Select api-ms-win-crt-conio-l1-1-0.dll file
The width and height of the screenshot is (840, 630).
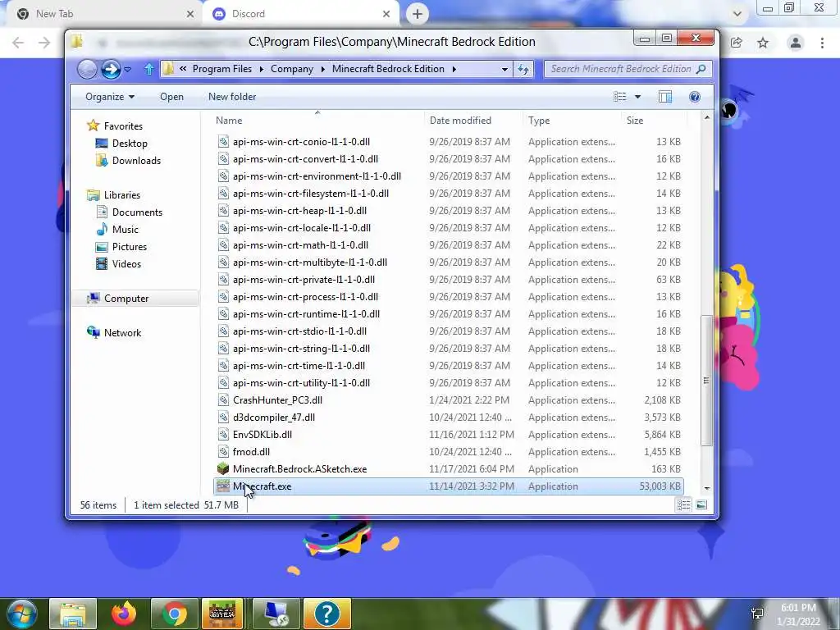tap(301, 142)
